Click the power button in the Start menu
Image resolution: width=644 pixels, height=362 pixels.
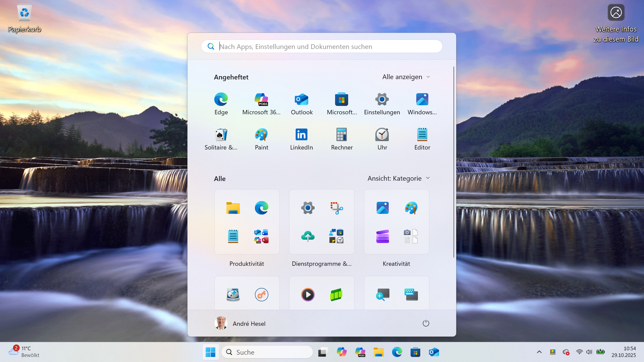pyautogui.click(x=426, y=323)
